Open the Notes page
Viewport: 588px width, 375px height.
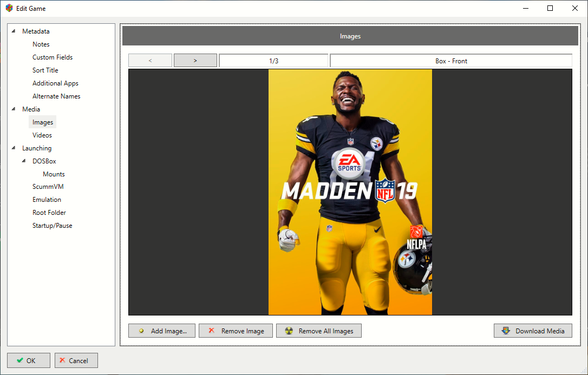point(41,44)
